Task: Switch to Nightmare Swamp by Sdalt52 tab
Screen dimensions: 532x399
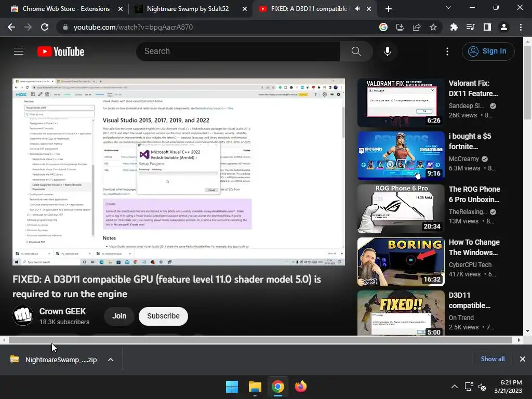Action: click(188, 9)
